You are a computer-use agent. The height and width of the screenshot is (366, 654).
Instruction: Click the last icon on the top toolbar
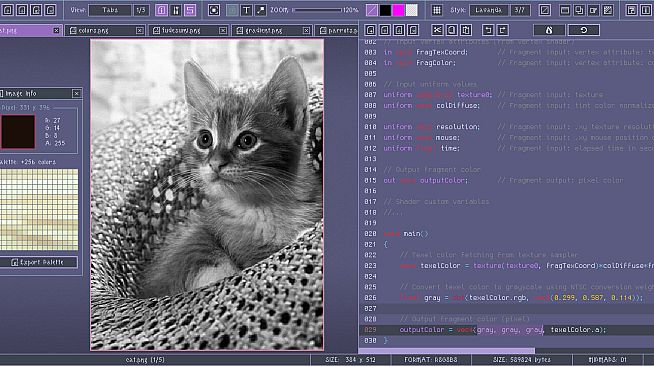[646, 10]
